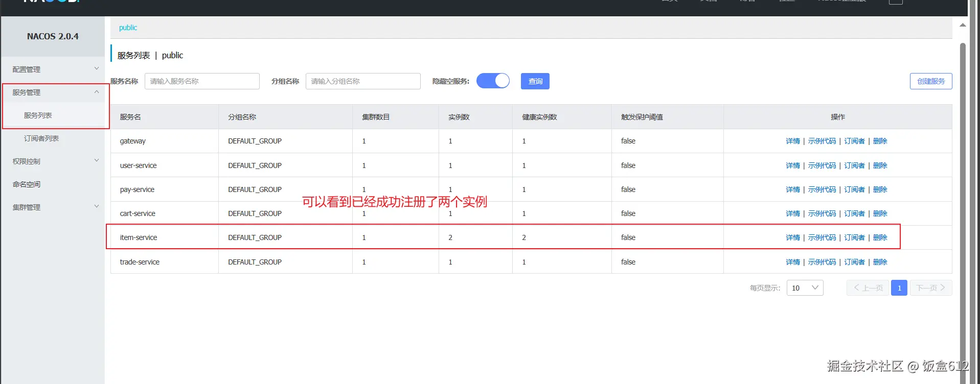
Task: View 示例代码 for gateway service
Action: 822,141
